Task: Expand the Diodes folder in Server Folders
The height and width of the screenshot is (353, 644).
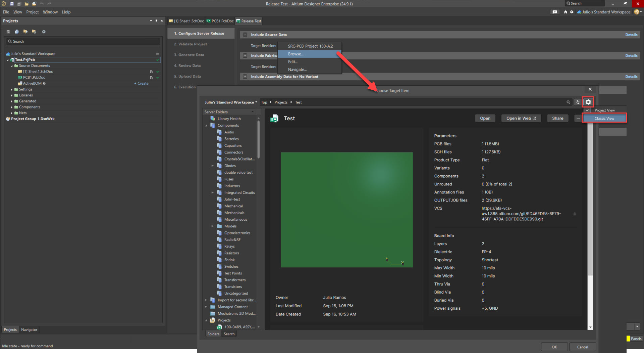Action: (212, 166)
